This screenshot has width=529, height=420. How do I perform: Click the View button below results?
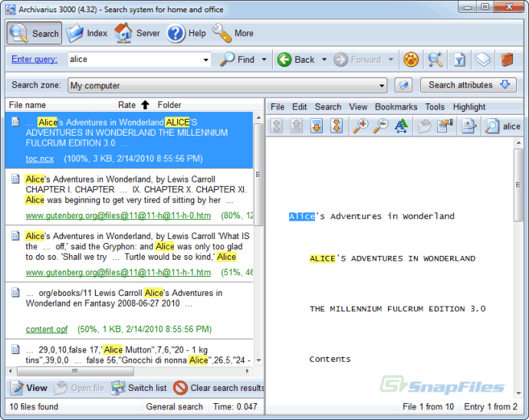coord(28,388)
